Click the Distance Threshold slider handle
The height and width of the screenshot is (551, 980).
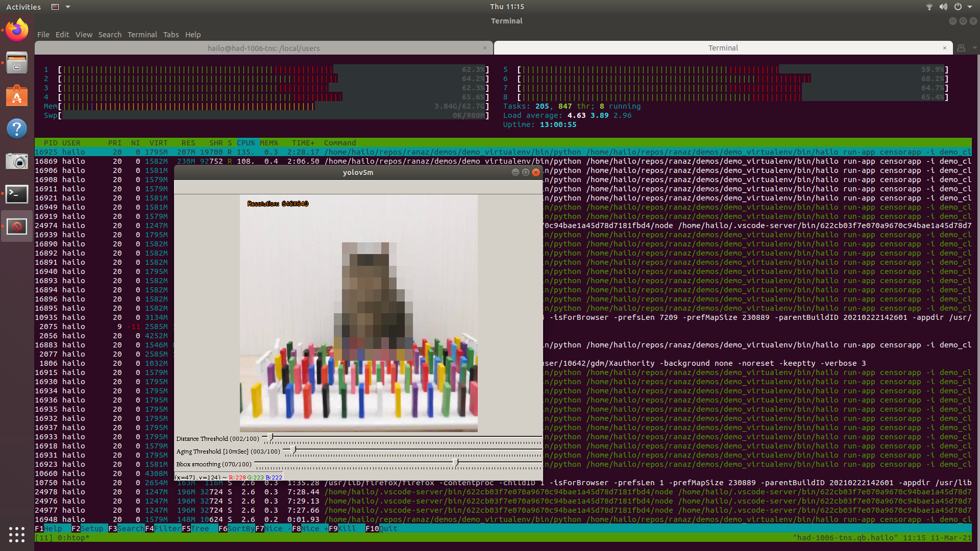point(270,437)
